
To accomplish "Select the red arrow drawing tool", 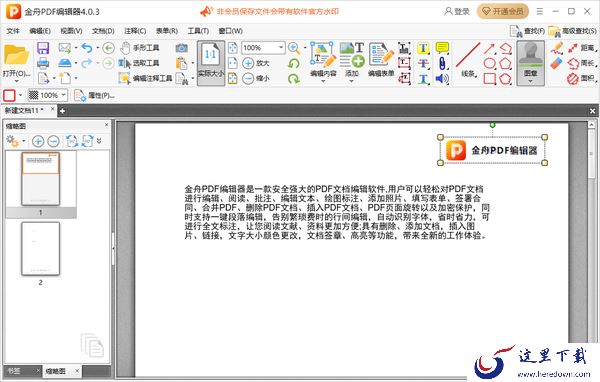I will pos(489,48).
